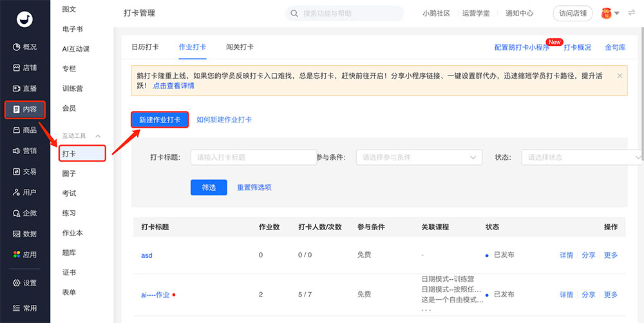This screenshot has width=644, height=323.
Task: Select 打卡 in the 互动工具 menu
Action: point(70,153)
